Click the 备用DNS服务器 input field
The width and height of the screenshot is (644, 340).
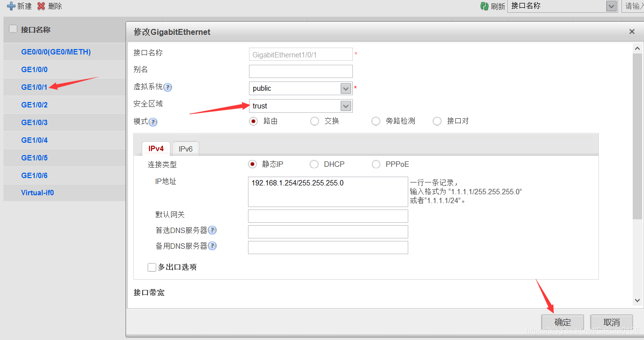tap(328, 247)
